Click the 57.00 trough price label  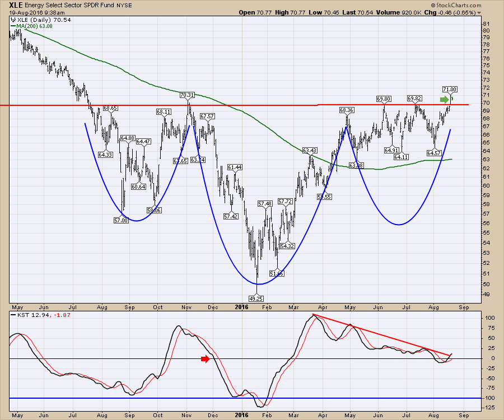pos(121,221)
